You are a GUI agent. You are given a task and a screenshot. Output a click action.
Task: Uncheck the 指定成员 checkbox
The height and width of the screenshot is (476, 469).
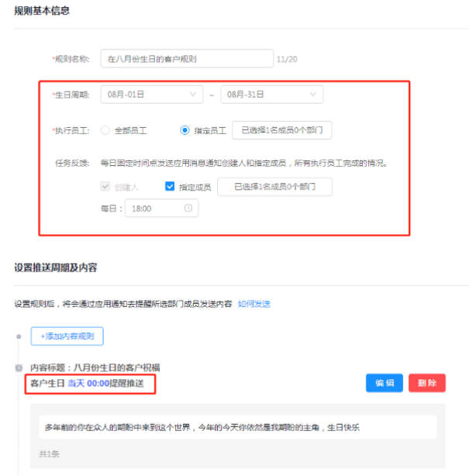[170, 186]
